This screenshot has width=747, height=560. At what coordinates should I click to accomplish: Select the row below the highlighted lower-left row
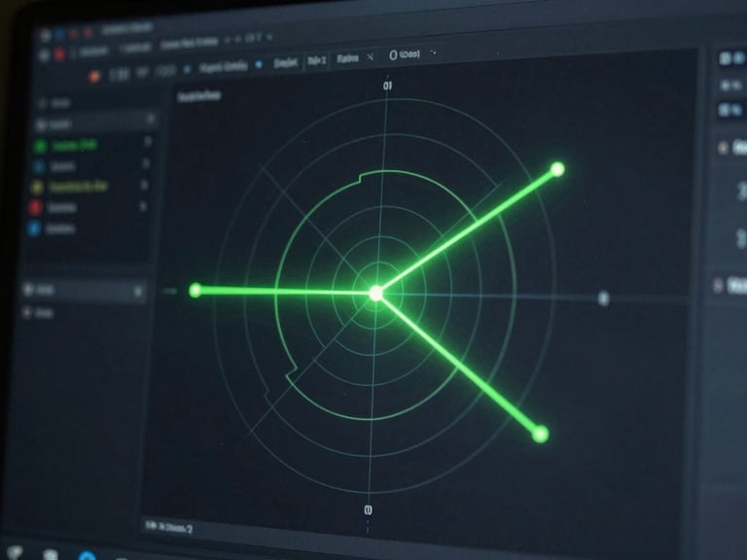pos(82,313)
